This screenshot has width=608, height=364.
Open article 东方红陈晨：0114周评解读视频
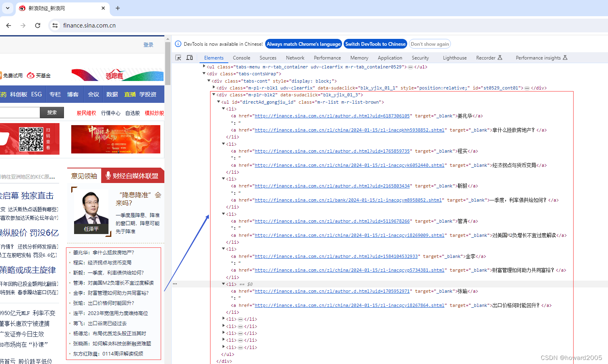click(108, 353)
